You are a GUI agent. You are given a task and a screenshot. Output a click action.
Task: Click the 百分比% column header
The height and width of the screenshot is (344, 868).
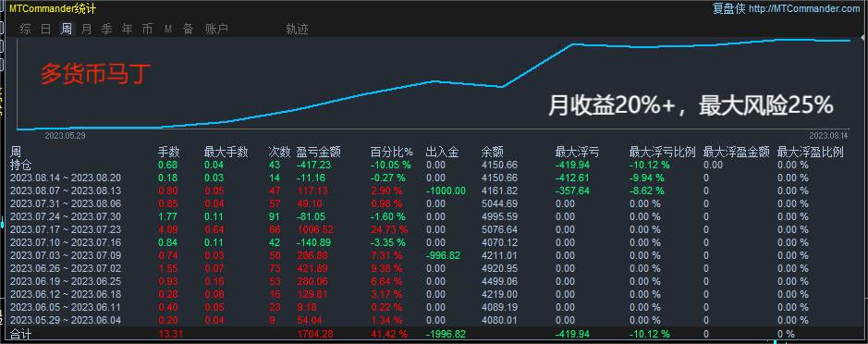pyautogui.click(x=392, y=153)
